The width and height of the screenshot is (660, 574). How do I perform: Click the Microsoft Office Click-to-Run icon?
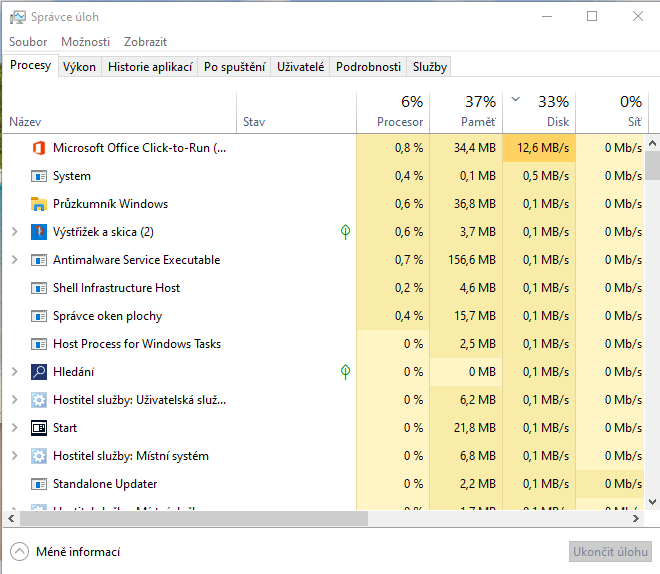pos(39,148)
